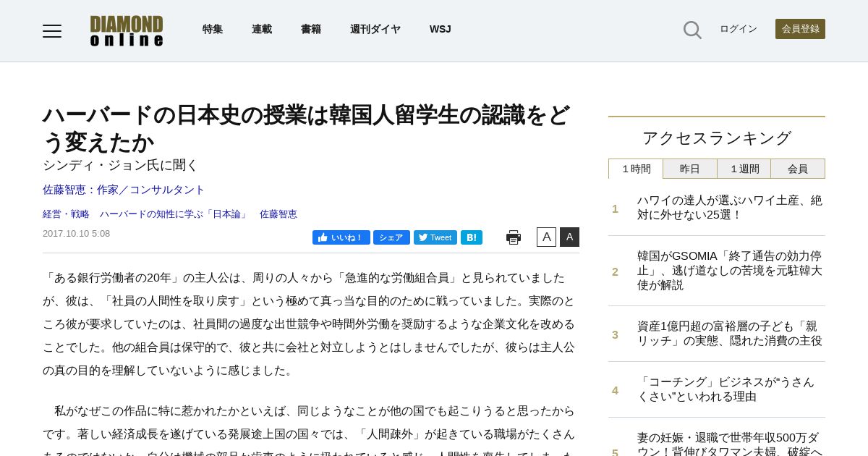The width and height of the screenshot is (868, 456).
Task: Open ranking article about ハワイ土産 25選
Action: tap(730, 208)
